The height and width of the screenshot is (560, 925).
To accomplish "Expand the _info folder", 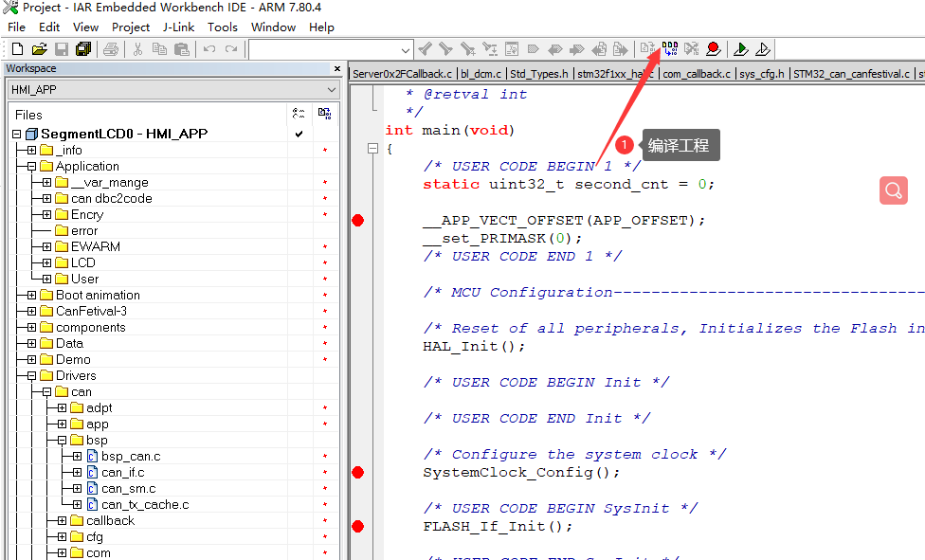I will (x=32, y=150).
